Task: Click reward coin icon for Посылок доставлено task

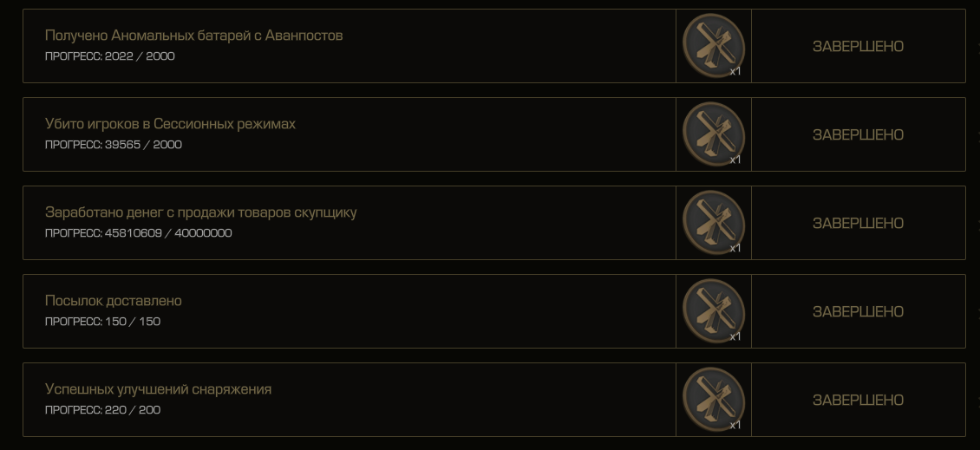Action: tap(713, 310)
